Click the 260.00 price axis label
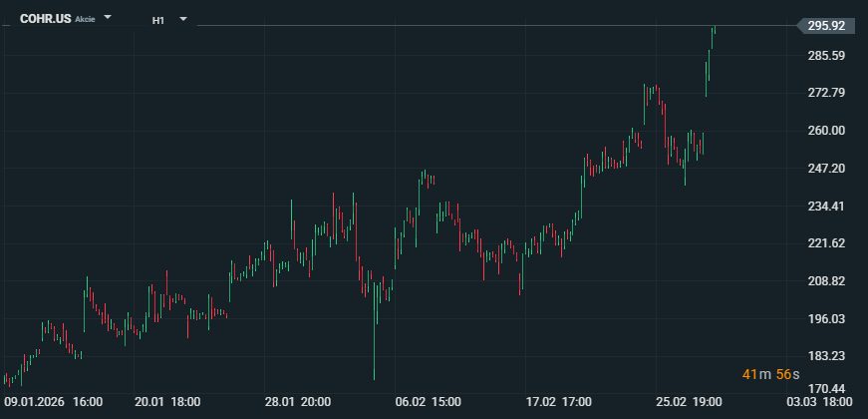Image resolution: width=868 pixels, height=419 pixels. tap(827, 131)
